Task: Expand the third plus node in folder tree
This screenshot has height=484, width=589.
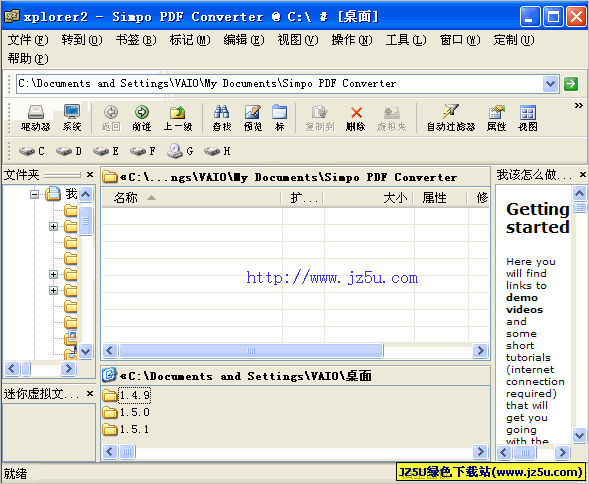Action: 53,290
